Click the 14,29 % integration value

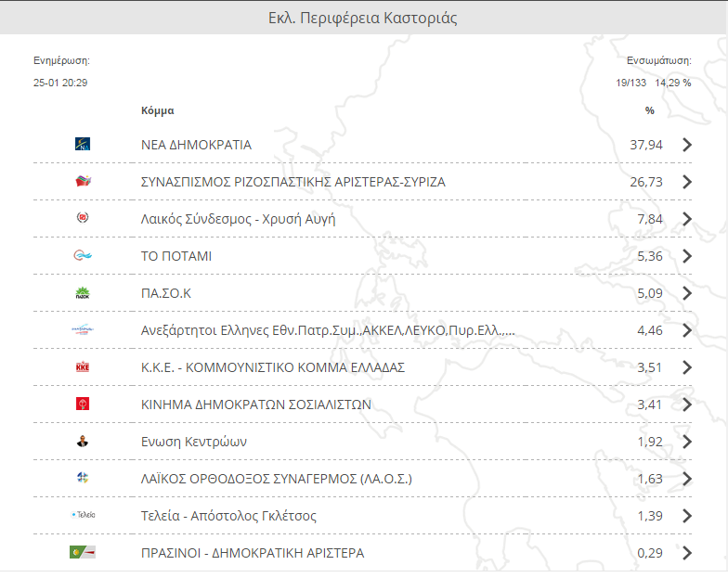pyautogui.click(x=672, y=83)
